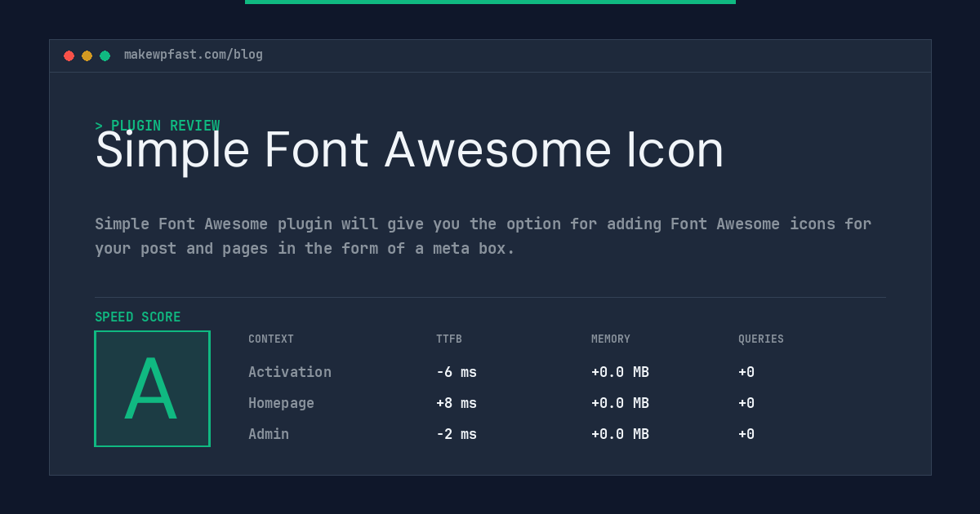Click Homepage queries +0 value
Viewport: 980px width, 514px height.
tap(746, 403)
